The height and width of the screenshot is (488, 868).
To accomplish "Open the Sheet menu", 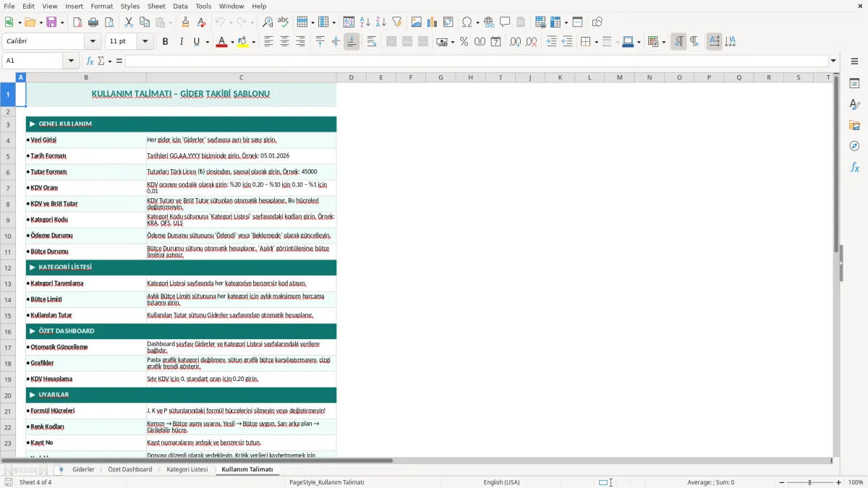I will [x=156, y=6].
